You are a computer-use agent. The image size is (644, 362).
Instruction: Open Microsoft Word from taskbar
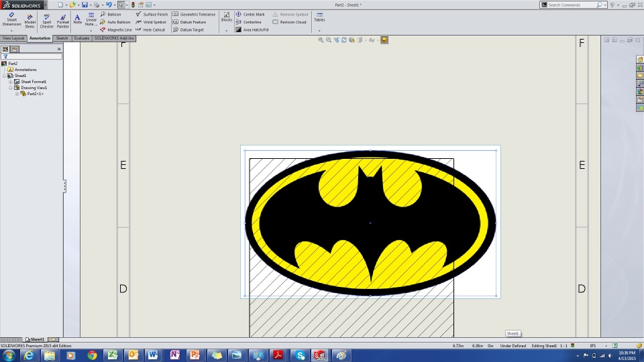click(x=153, y=355)
